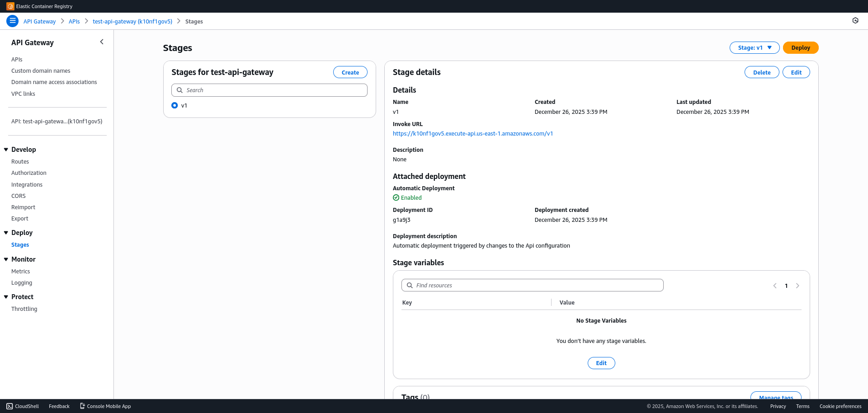The width and height of the screenshot is (868, 413).
Task: Open the Console Mobile App link
Action: [105, 406]
